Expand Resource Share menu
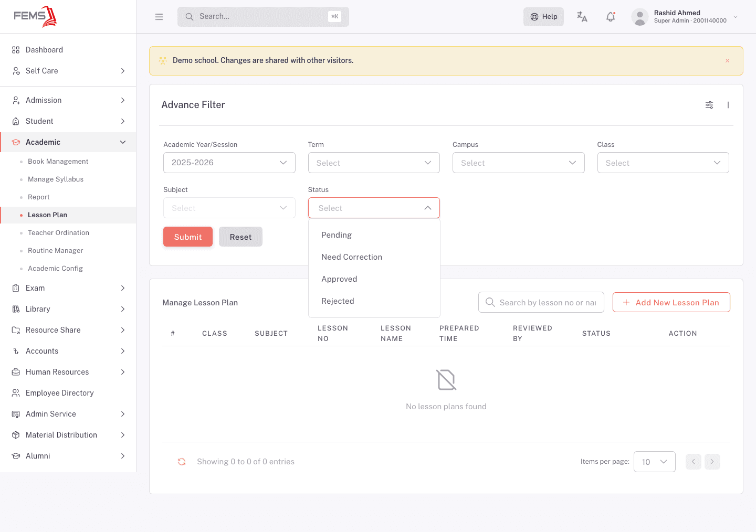756x532 pixels. point(68,330)
